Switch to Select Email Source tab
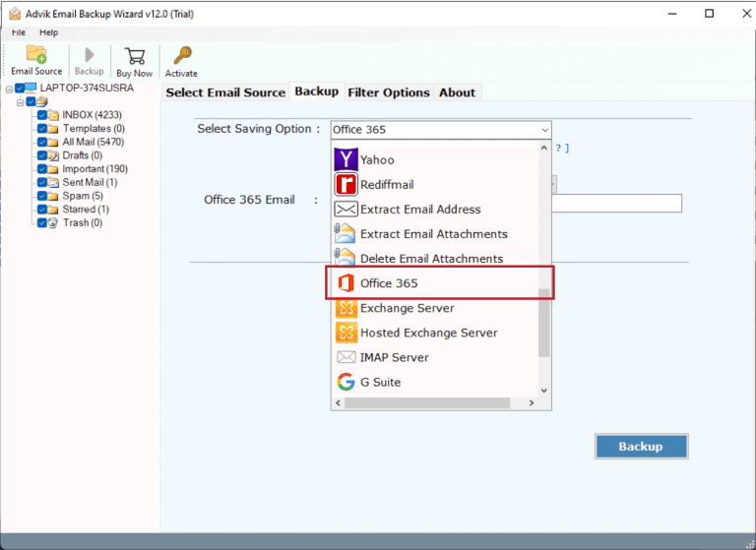 (x=225, y=92)
